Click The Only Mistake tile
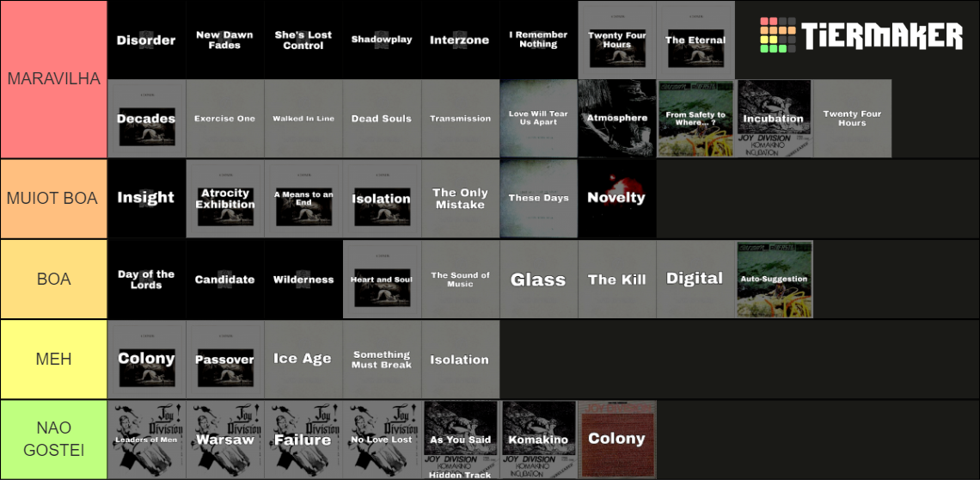The height and width of the screenshot is (480, 980). [x=460, y=199]
